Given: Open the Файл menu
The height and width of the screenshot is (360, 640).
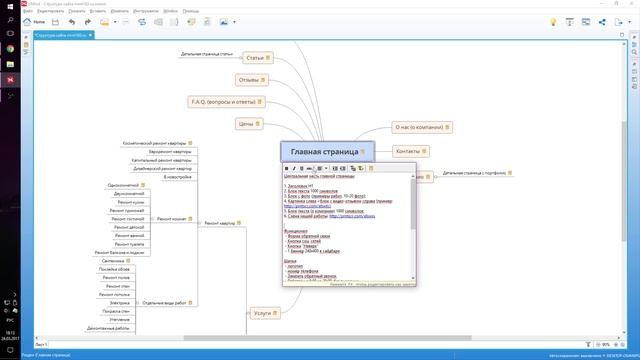Looking at the screenshot, I should pos(28,11).
